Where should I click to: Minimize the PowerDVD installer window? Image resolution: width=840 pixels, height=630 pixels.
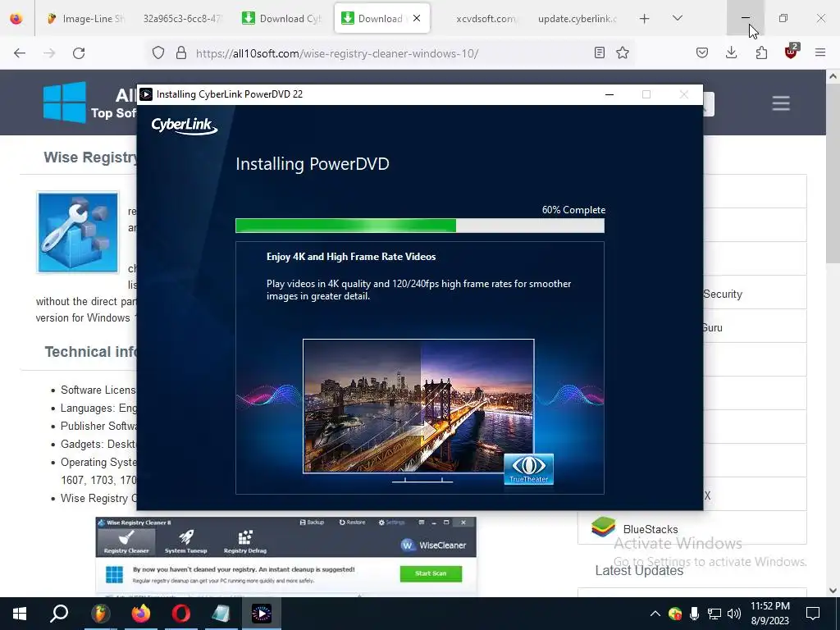(609, 94)
